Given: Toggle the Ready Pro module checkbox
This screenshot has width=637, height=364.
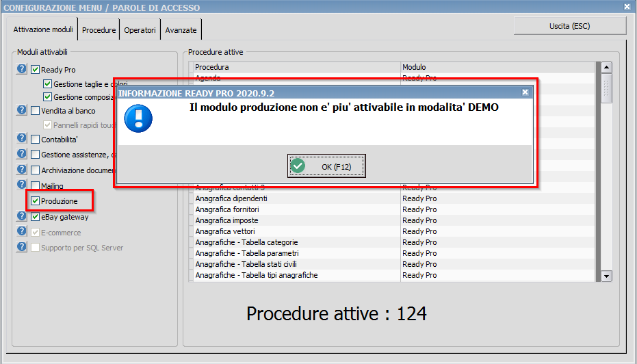Looking at the screenshot, I should coord(36,70).
